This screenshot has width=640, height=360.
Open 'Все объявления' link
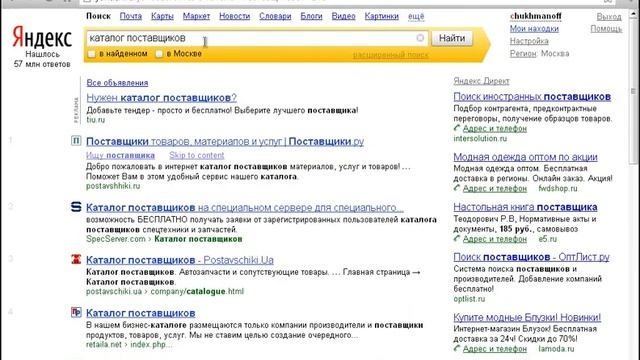117,83
